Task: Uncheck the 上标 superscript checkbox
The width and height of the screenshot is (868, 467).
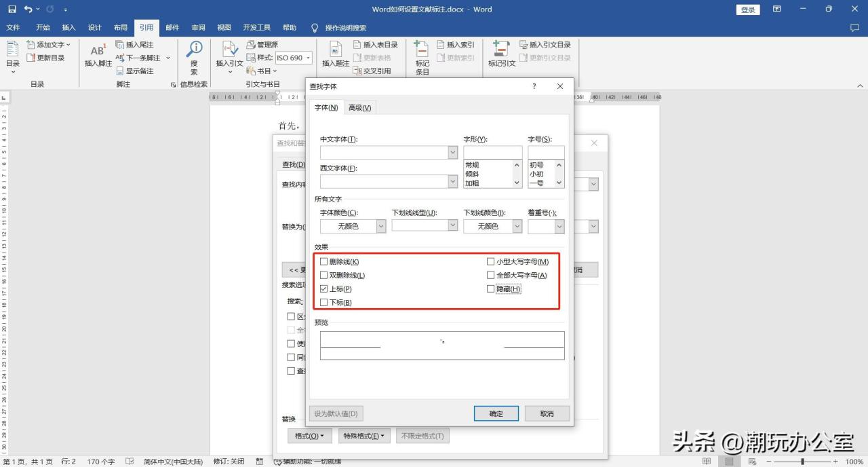Action: pos(323,288)
